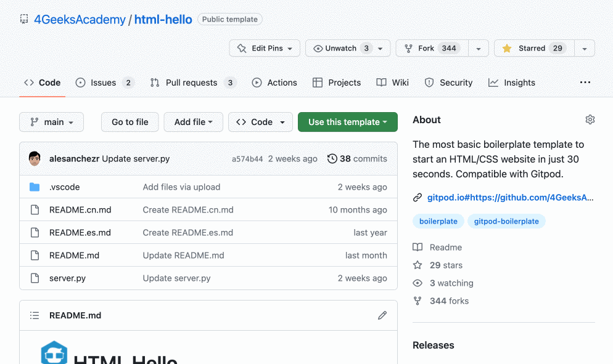Open the 344 forks link

click(x=449, y=301)
